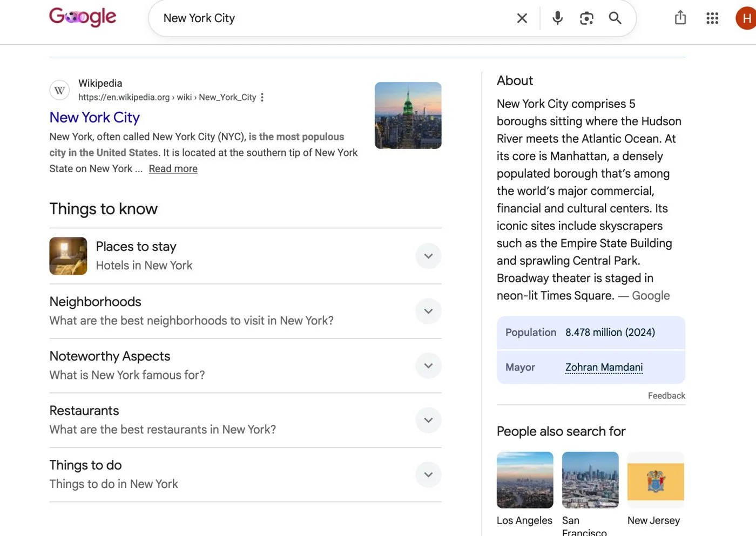Click the Things to know heading

103,209
